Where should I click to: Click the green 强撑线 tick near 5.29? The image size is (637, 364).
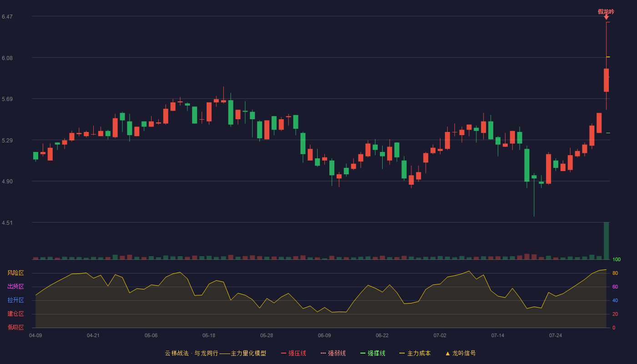pyautogui.click(x=608, y=133)
